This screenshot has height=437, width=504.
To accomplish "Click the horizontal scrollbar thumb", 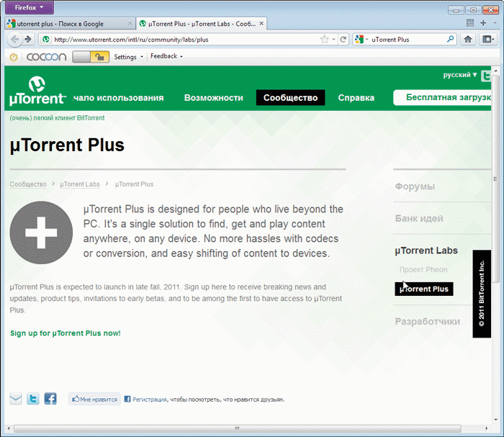I will (x=237, y=428).
